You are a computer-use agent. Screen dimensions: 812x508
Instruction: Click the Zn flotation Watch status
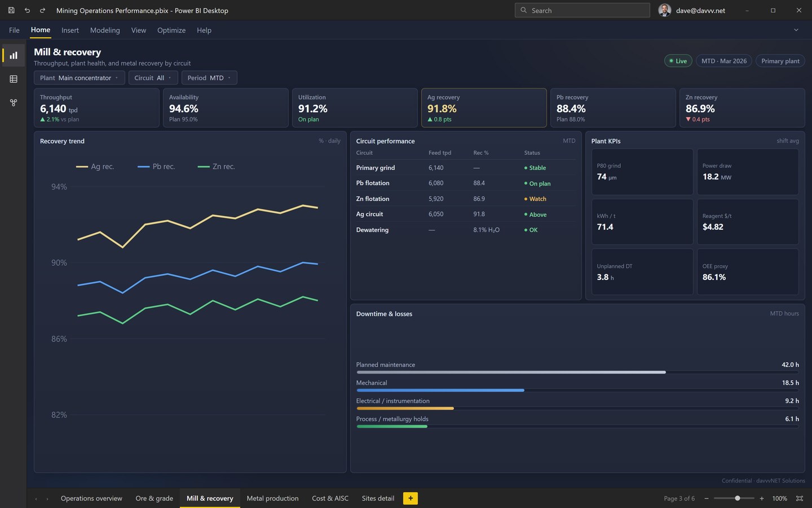(x=535, y=199)
